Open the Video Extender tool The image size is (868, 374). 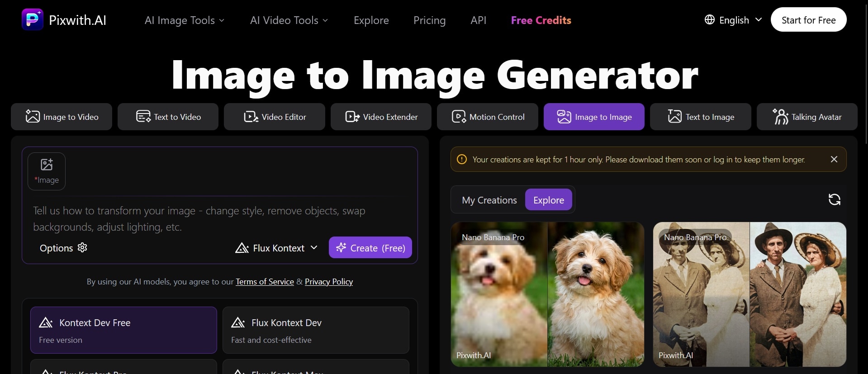(381, 117)
